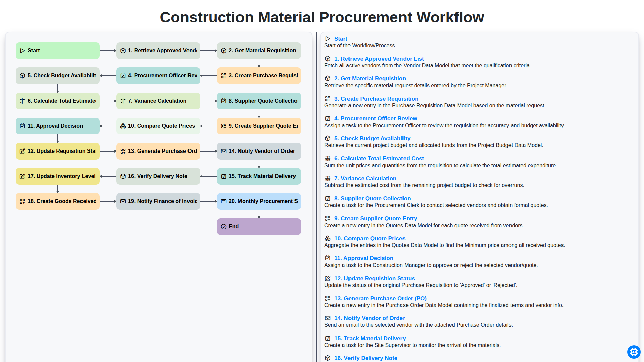
Task: Open the '1. Retrieve Approved Vendor List' link
Action: tap(379, 59)
